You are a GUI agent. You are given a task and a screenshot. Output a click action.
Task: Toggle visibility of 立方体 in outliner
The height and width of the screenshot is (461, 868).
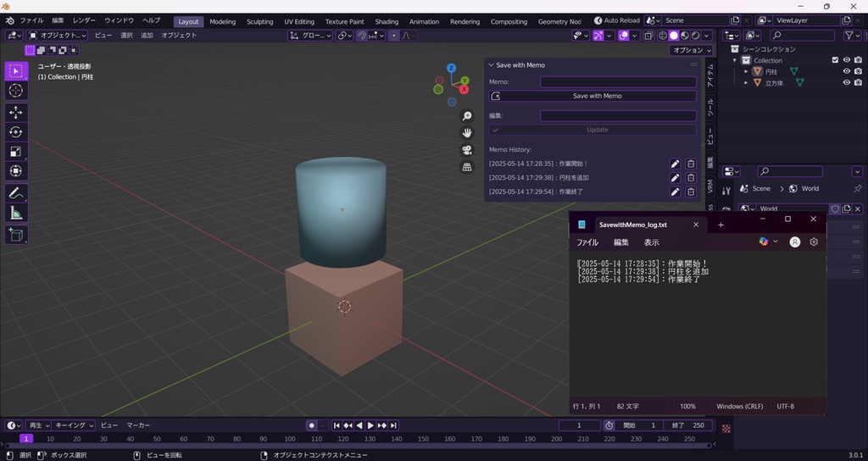[x=846, y=83]
